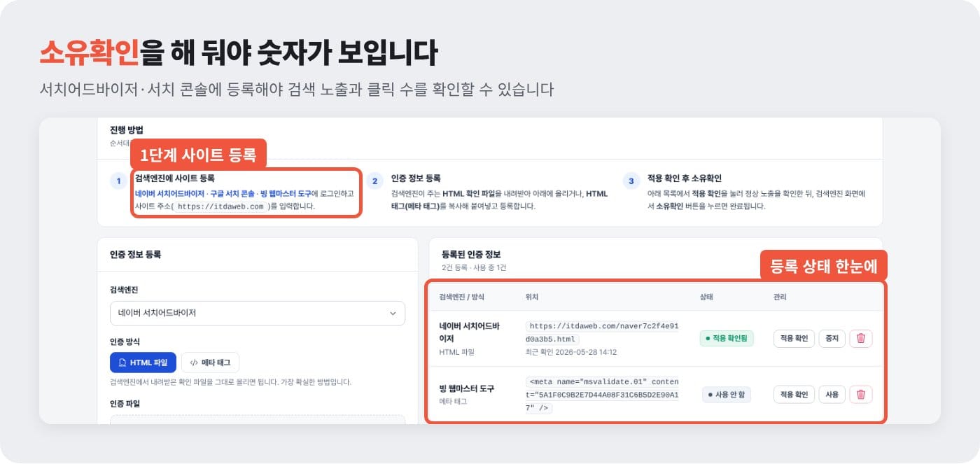Click the 2건 등록 · 사용 중 1건 summary
This screenshot has width=980, height=464.
(474, 267)
